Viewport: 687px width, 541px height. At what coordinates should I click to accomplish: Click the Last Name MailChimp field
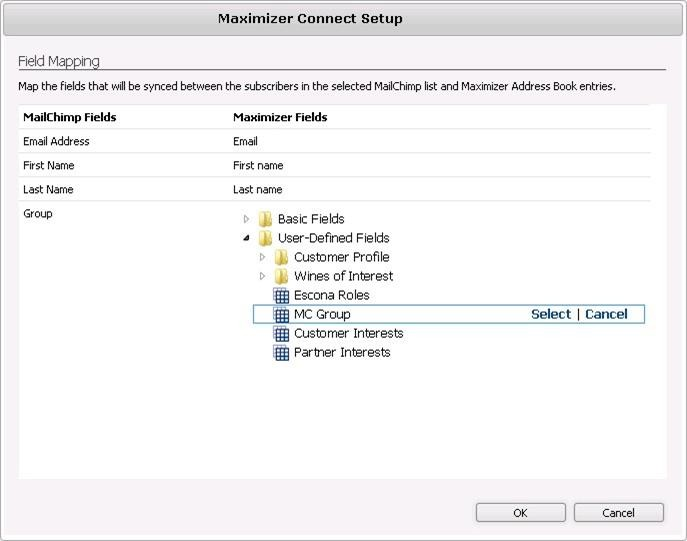48,189
